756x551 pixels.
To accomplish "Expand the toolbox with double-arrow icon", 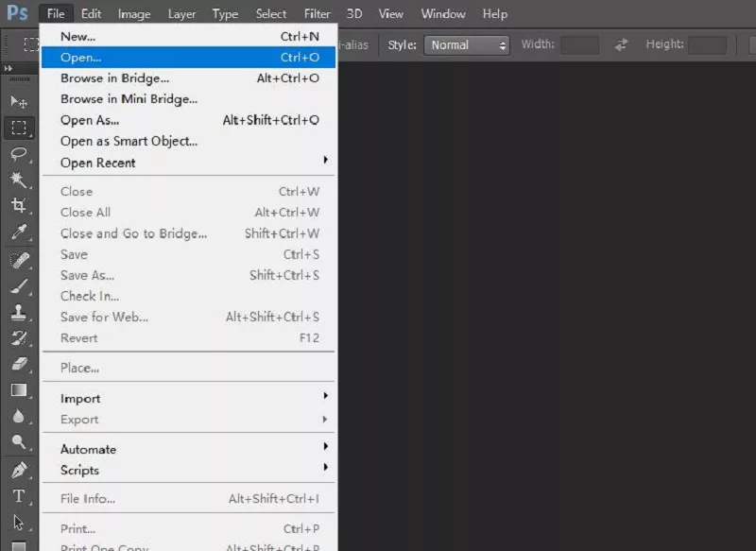I will click(9, 68).
